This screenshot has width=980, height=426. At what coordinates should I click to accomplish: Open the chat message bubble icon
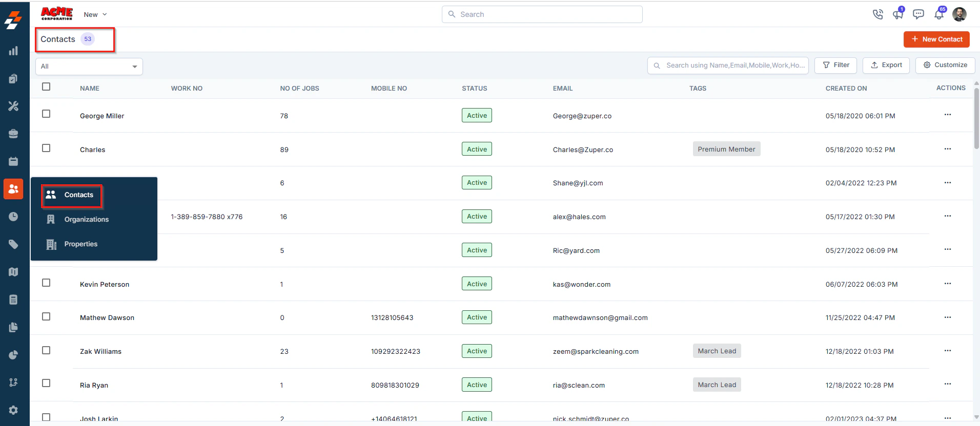tap(918, 14)
